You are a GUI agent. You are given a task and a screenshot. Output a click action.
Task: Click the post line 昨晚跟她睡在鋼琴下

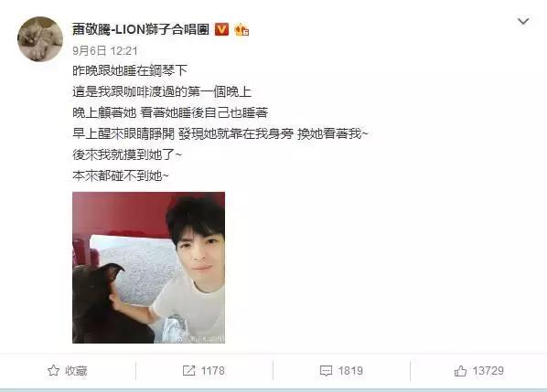coord(130,70)
